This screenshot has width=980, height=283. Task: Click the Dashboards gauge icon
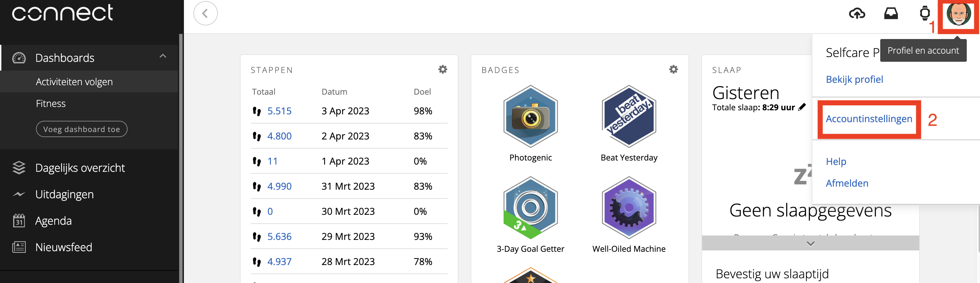pos(18,57)
